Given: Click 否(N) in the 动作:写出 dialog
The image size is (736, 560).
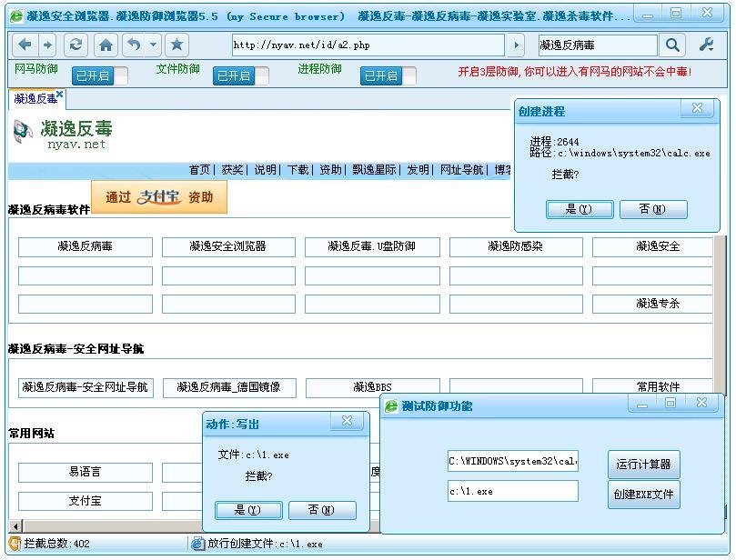Looking at the screenshot, I should [322, 510].
